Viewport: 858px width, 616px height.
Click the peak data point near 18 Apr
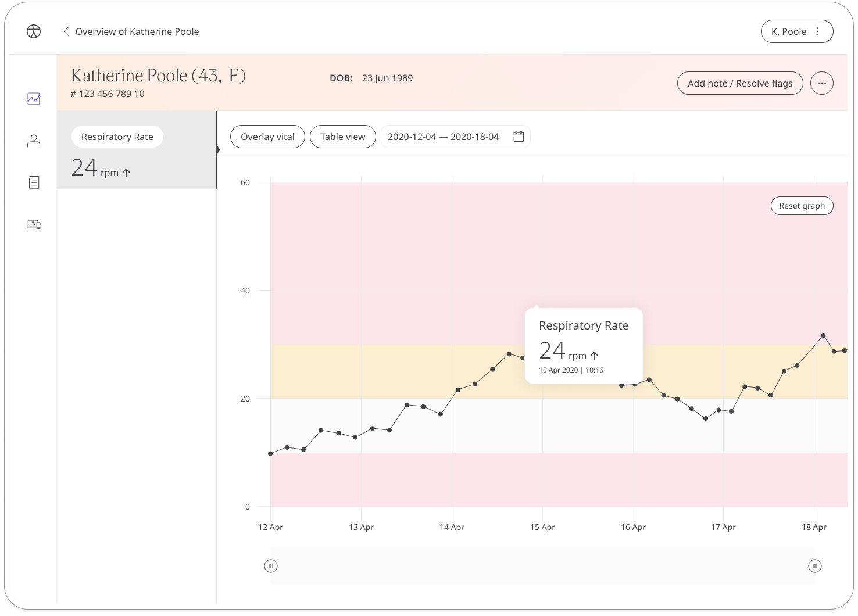[823, 335]
